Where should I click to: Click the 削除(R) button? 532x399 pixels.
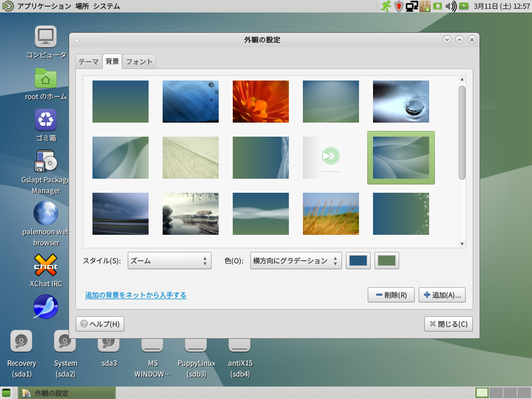pos(391,295)
